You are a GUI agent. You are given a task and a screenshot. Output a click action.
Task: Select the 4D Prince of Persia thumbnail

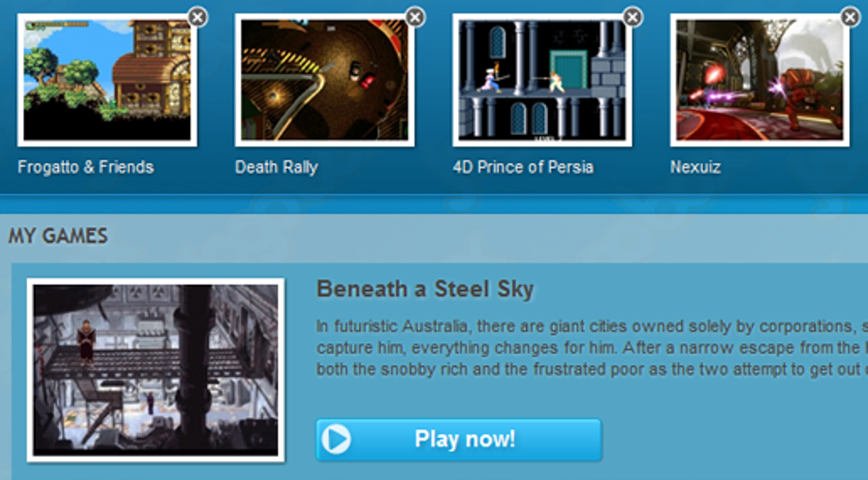point(542,80)
